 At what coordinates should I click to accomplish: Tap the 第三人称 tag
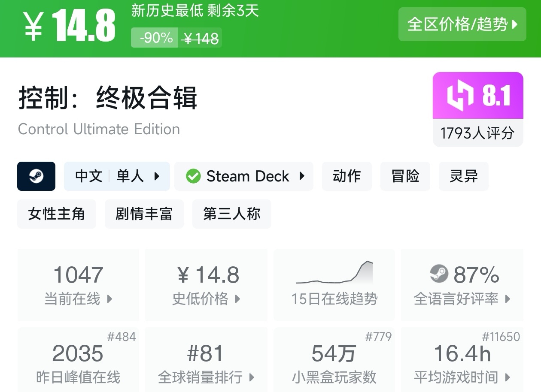click(231, 214)
